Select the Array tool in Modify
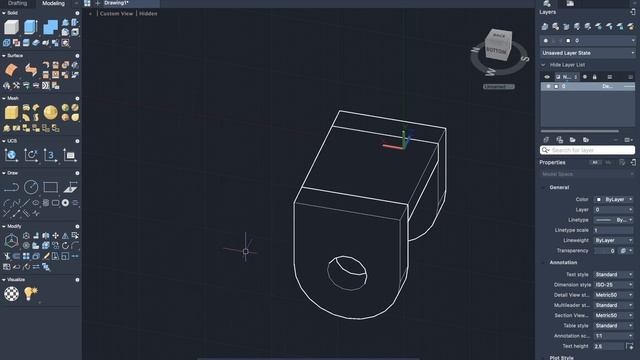This screenshot has height=360, width=640. pyautogui.click(x=26, y=256)
